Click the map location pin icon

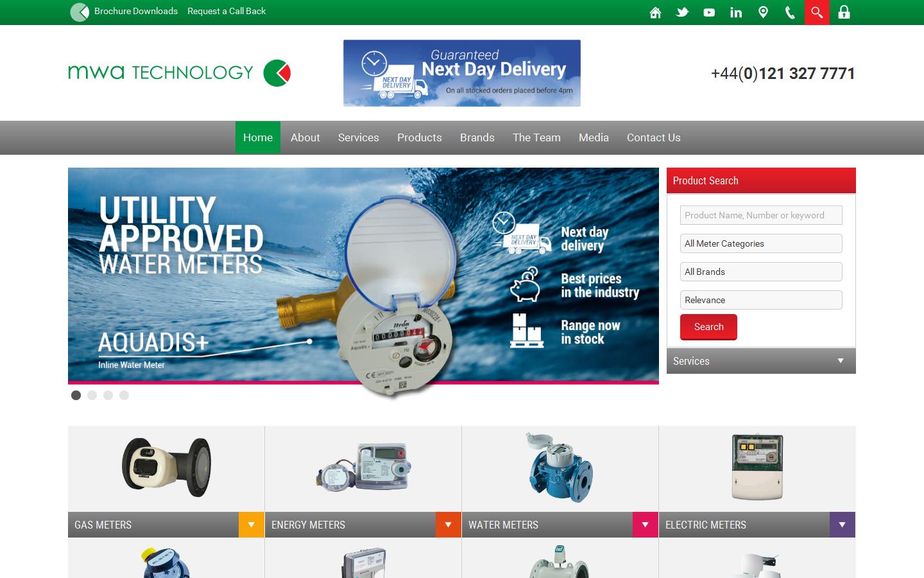(763, 12)
